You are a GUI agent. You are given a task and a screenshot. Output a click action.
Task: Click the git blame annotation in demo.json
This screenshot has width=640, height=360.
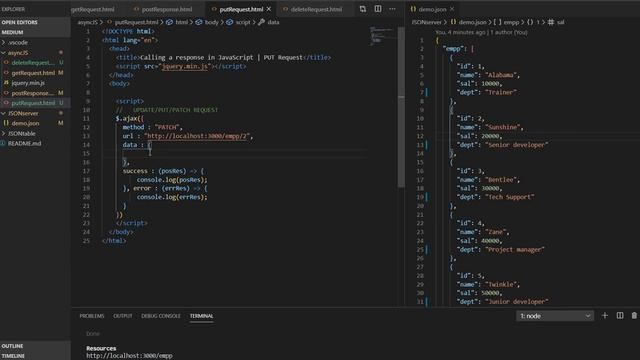(x=482, y=32)
